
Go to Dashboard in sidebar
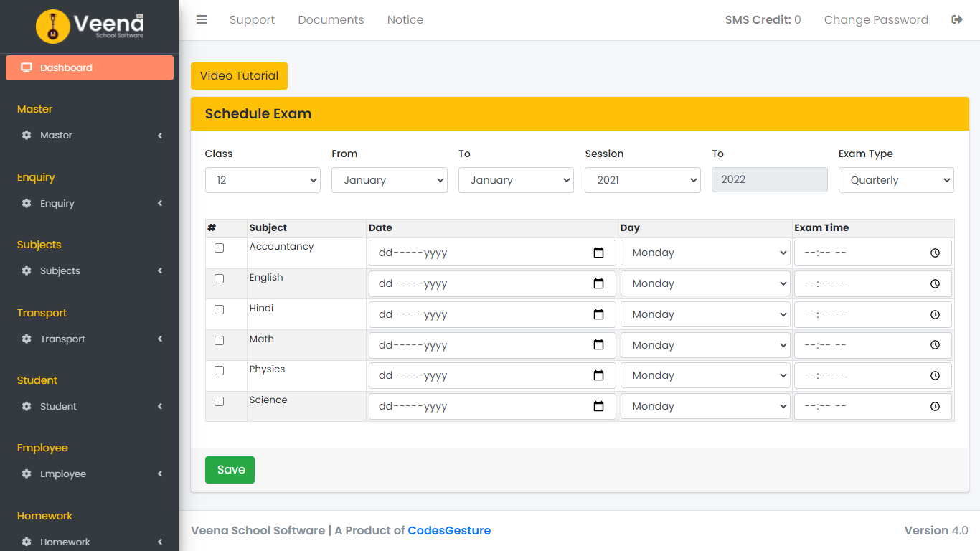tap(90, 67)
